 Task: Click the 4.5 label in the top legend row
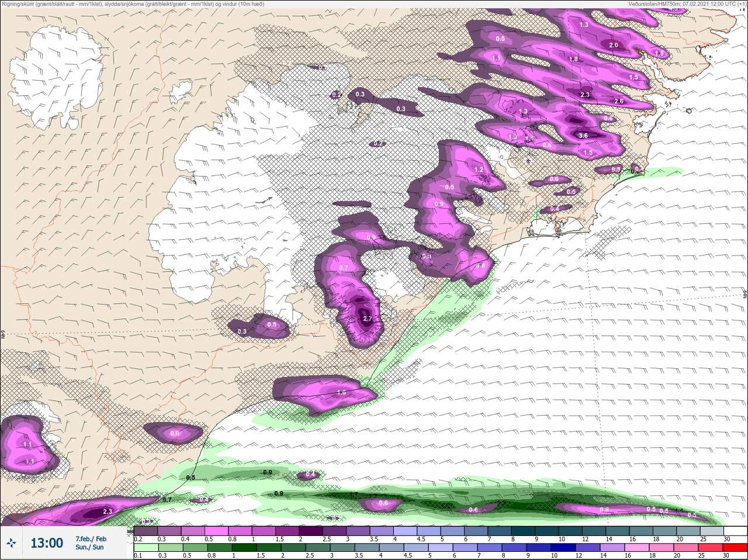421,539
